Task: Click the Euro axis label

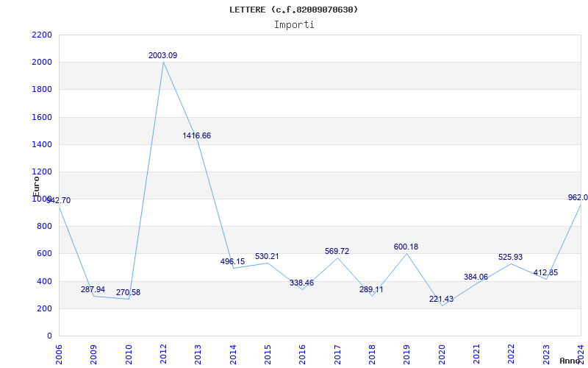Action: click(36, 186)
